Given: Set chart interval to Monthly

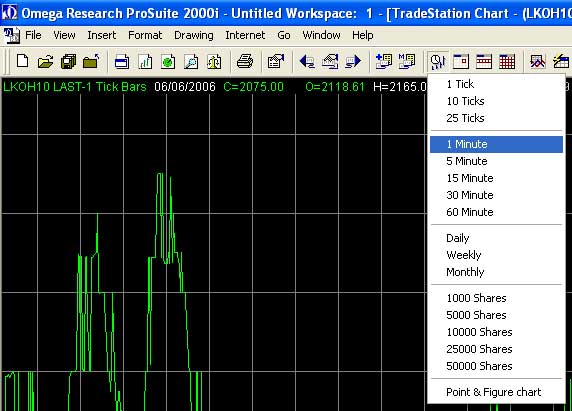Looking at the screenshot, I should (496, 272).
